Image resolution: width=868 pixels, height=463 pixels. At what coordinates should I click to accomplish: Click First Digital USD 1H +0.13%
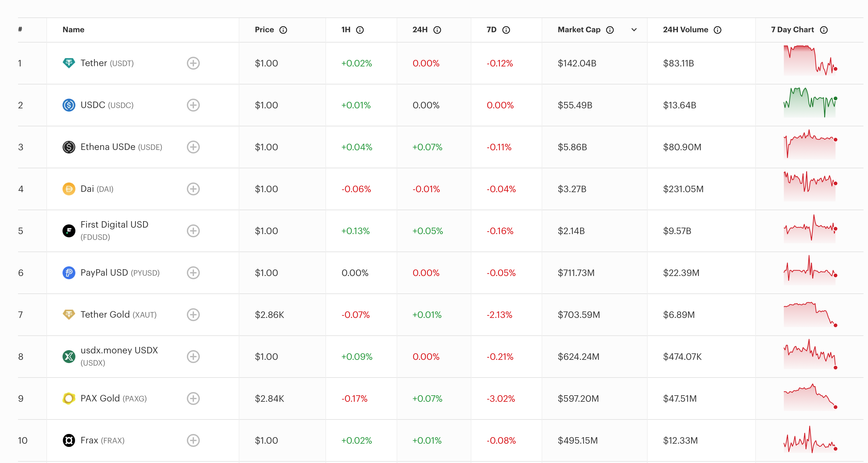[355, 231]
